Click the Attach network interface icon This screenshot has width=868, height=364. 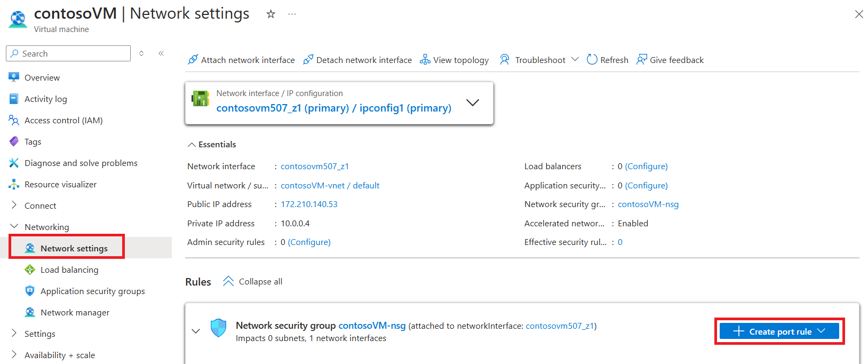193,60
